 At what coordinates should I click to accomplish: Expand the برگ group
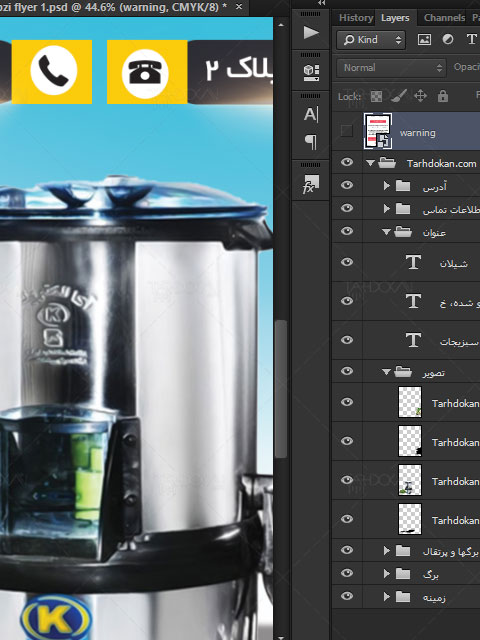[387, 574]
